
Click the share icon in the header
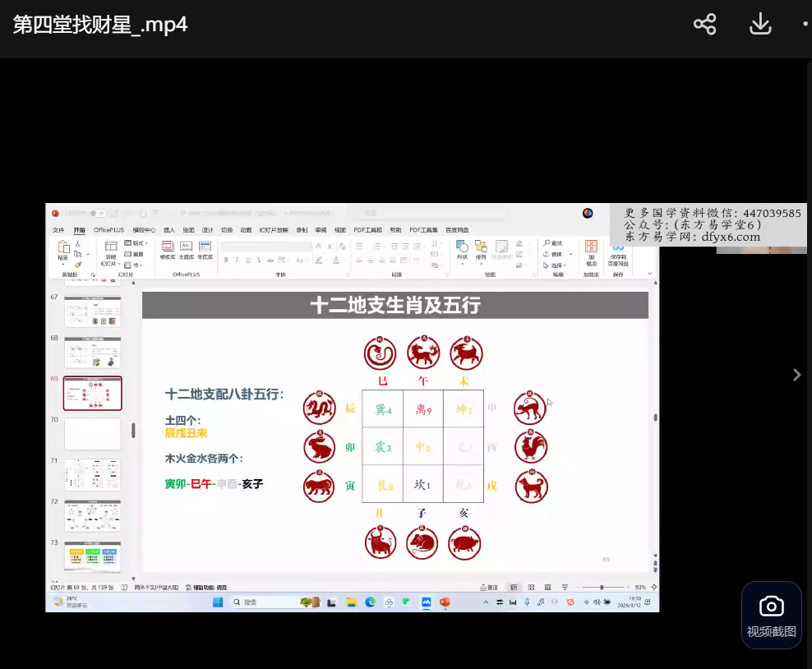pyautogui.click(x=704, y=25)
